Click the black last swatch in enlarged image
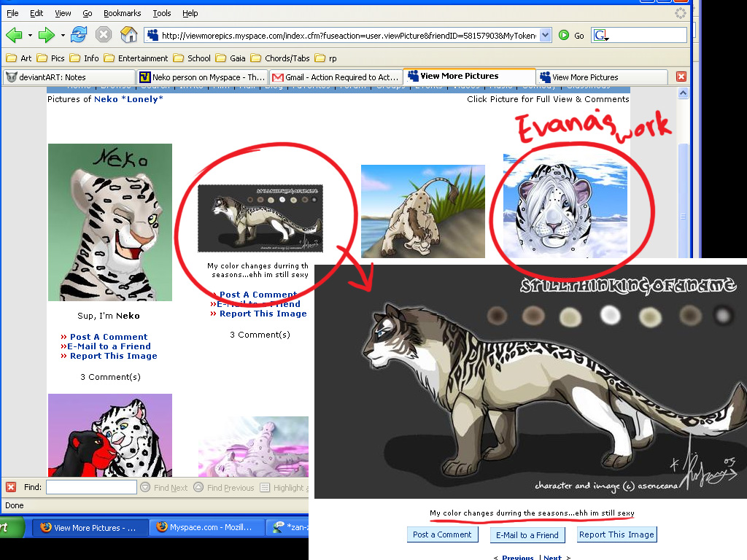Image resolution: width=747 pixels, height=560 pixels. 723,315
